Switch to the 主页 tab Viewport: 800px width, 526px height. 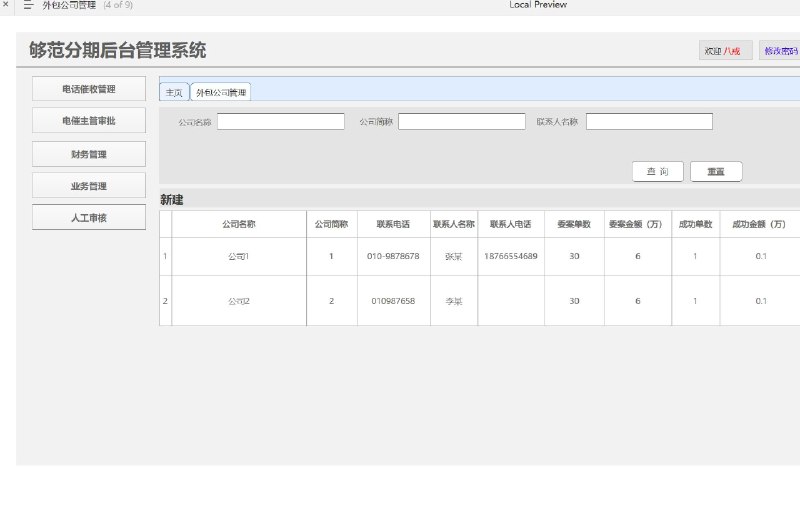(x=174, y=92)
